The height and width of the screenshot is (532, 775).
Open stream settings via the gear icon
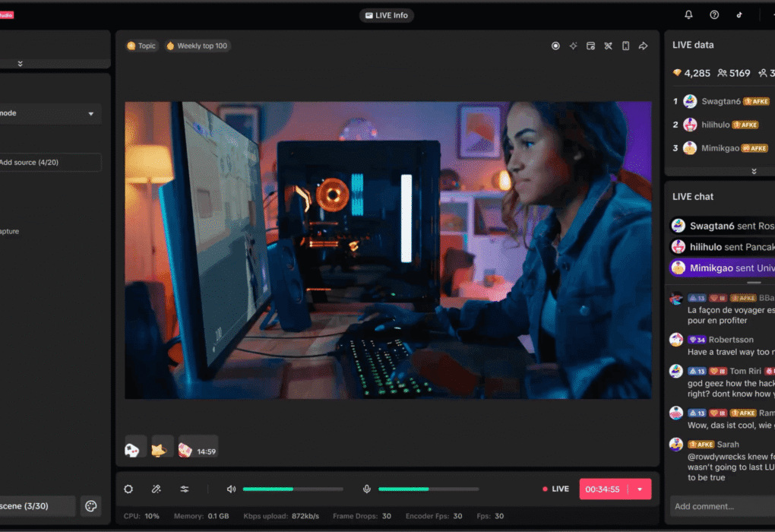tap(128, 489)
